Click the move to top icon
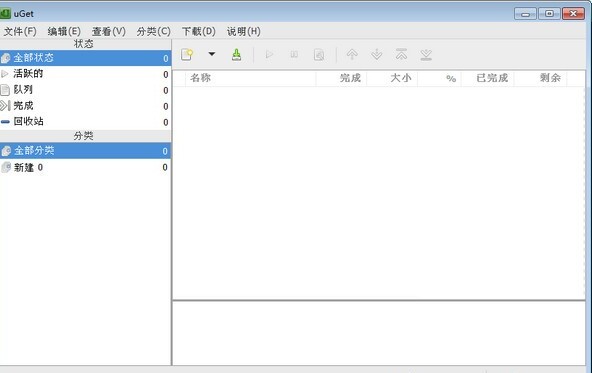Viewport: 592px width, 373px height. click(401, 55)
